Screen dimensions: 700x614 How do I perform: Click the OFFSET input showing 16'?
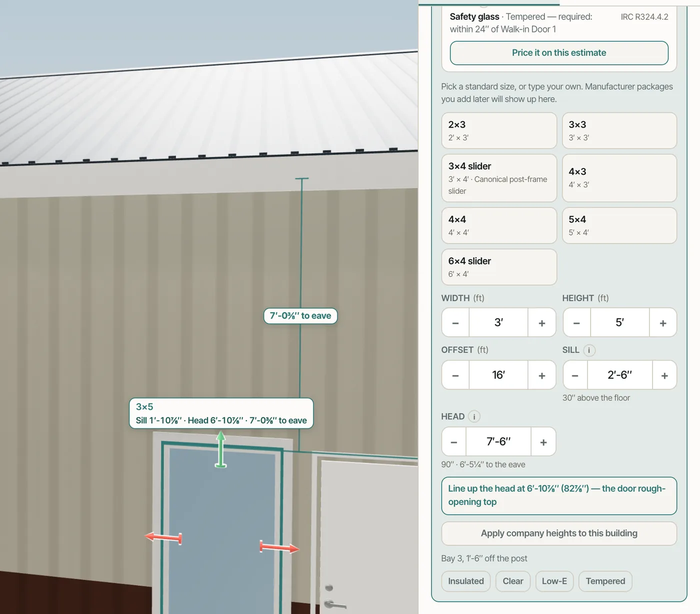tap(498, 375)
